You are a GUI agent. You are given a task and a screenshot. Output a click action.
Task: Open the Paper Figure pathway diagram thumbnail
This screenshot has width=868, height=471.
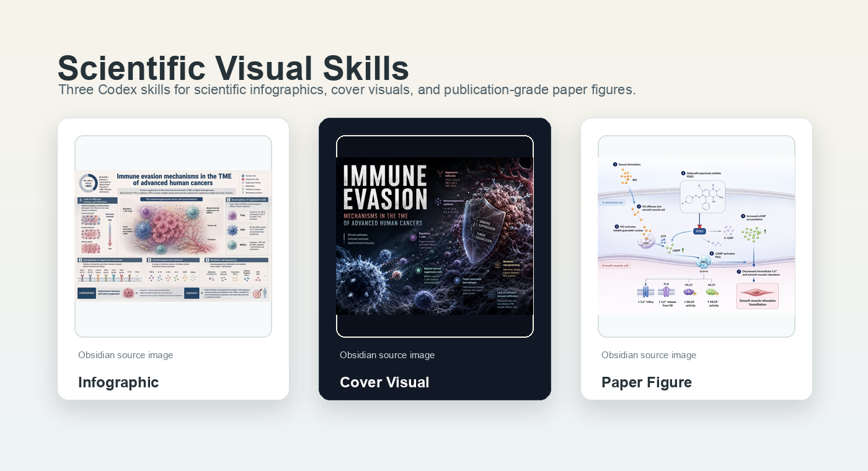[696, 236]
